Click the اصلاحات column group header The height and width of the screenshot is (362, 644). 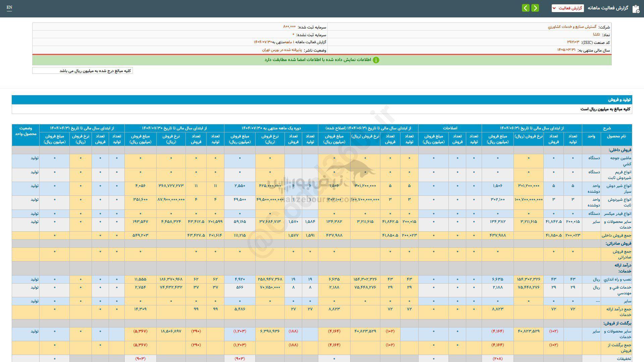pos(450,128)
